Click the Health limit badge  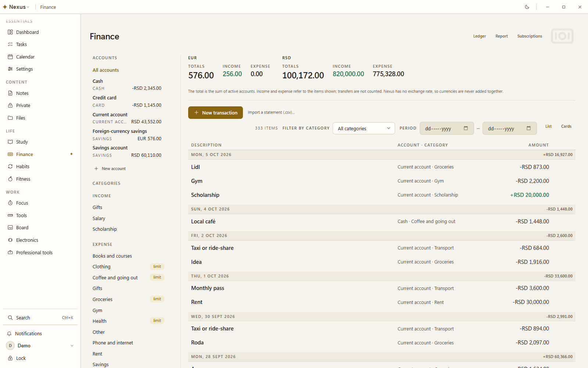click(157, 321)
